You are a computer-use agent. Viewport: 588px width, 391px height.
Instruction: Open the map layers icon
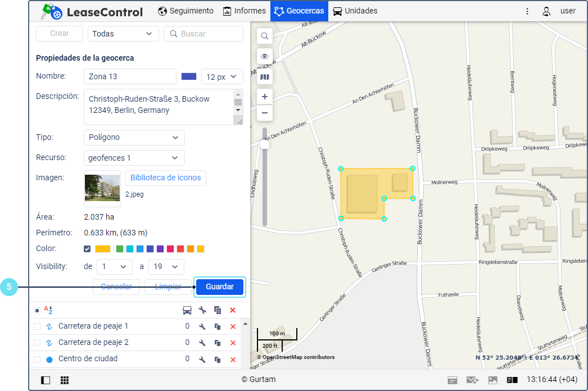(x=264, y=77)
